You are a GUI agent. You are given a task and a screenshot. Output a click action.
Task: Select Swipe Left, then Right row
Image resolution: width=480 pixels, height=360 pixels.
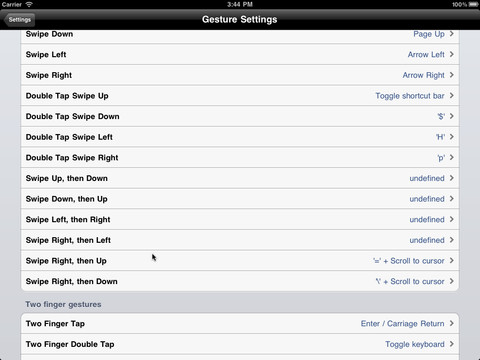[x=240, y=219]
